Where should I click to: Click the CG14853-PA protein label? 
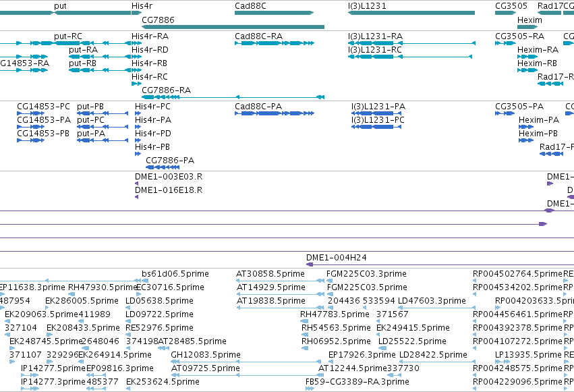pyautogui.click(x=44, y=120)
